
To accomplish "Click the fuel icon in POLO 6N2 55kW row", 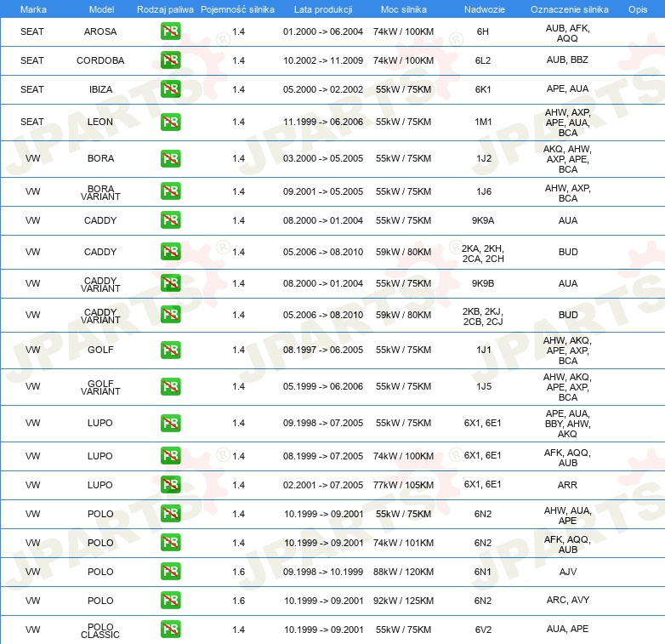I will click(x=170, y=513).
